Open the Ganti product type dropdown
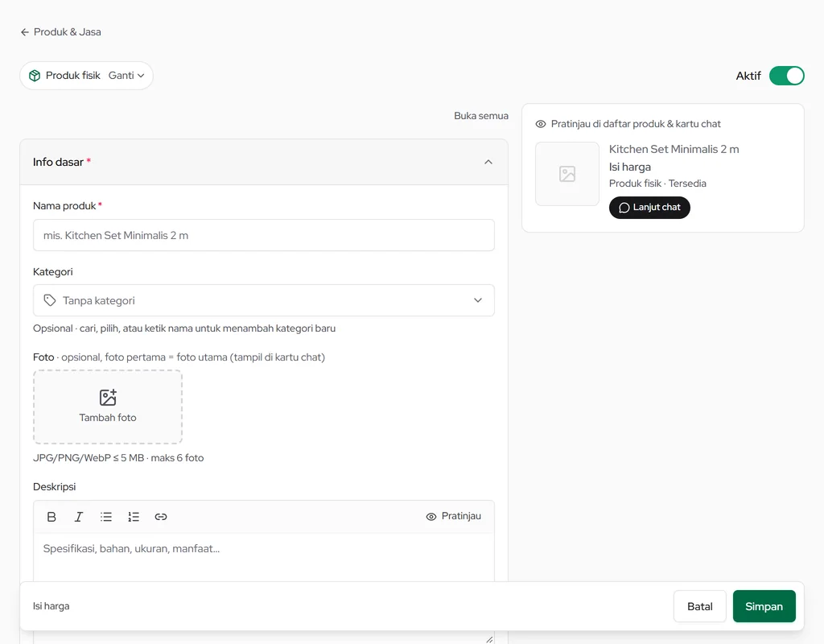The height and width of the screenshot is (644, 824). click(126, 76)
